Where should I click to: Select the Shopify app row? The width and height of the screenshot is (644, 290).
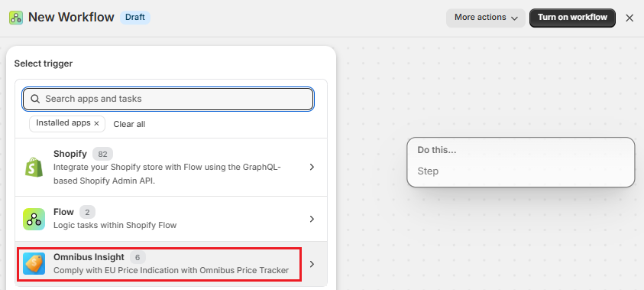point(171,167)
